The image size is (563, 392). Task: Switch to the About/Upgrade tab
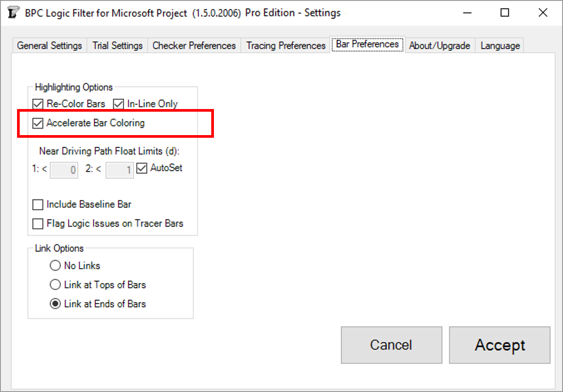click(x=440, y=46)
